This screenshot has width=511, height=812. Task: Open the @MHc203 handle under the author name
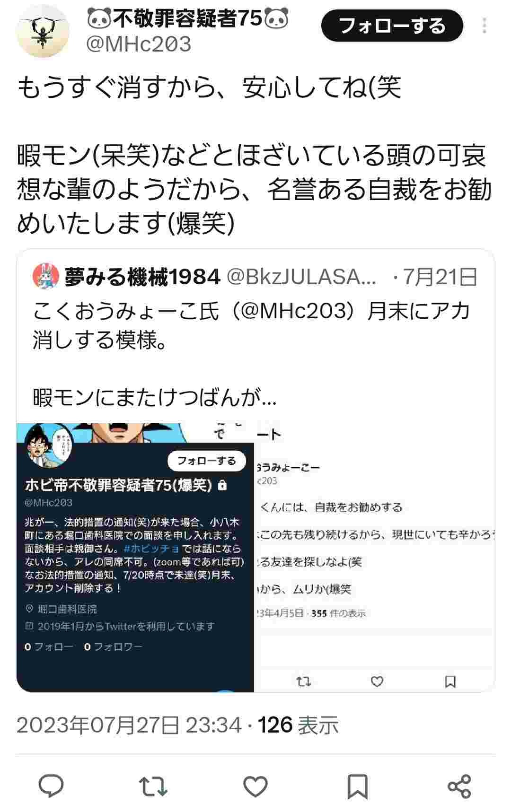(x=139, y=44)
